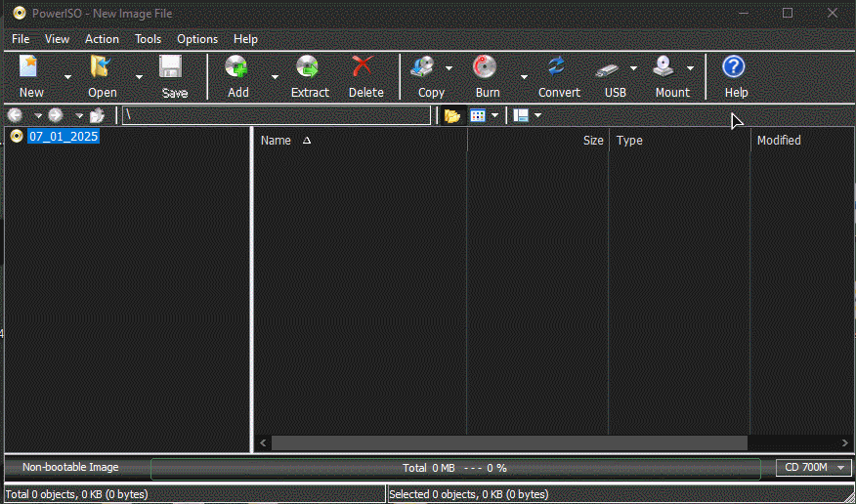Open the Action menu
Image resolution: width=856 pixels, height=504 pixels.
tap(102, 39)
